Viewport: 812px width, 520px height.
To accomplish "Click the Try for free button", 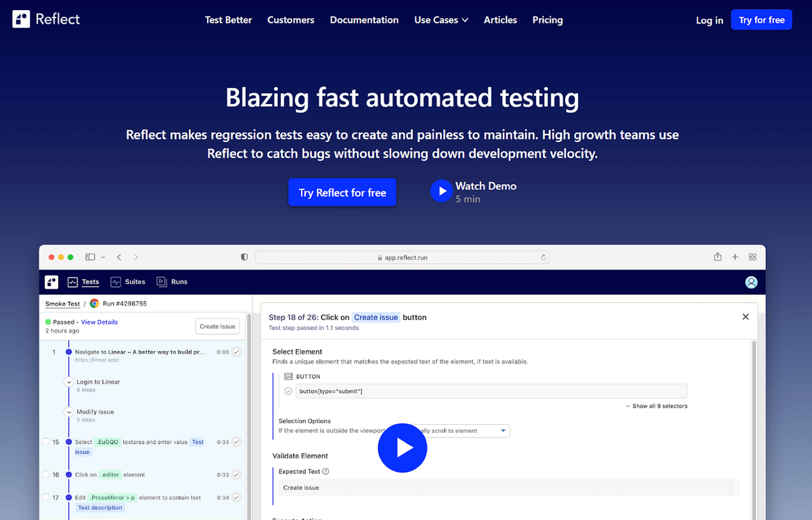I will (761, 20).
